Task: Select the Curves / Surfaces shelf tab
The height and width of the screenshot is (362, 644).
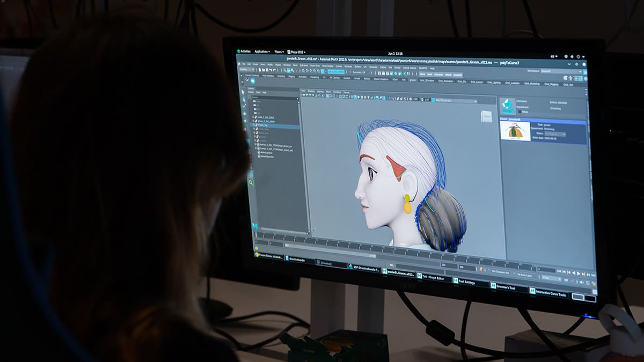Action: (252, 76)
